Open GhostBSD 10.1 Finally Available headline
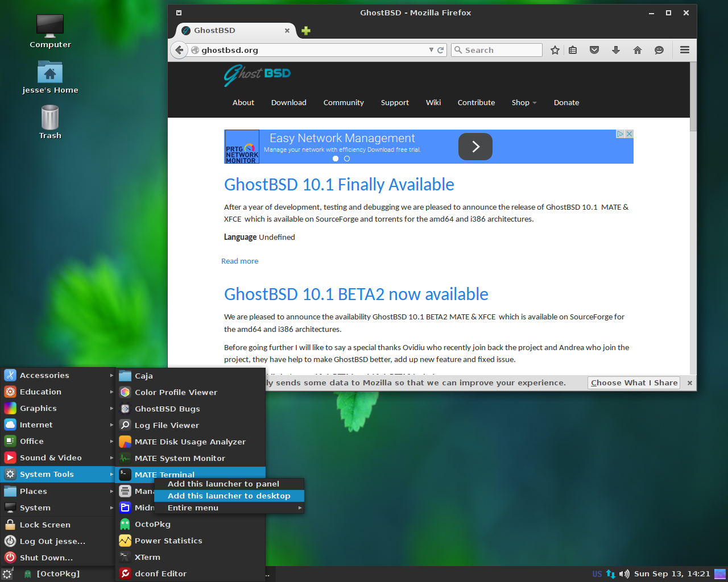 [339, 185]
